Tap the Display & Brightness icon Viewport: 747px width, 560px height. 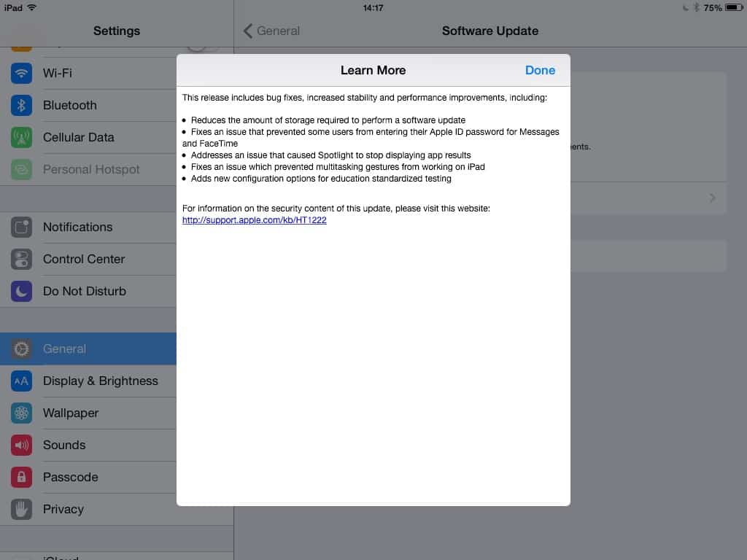pos(21,381)
